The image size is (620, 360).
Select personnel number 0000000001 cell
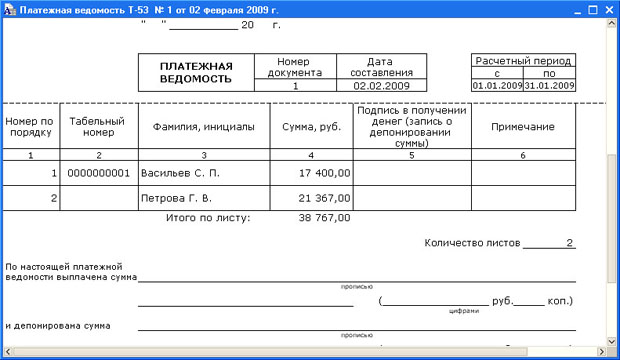(99, 173)
